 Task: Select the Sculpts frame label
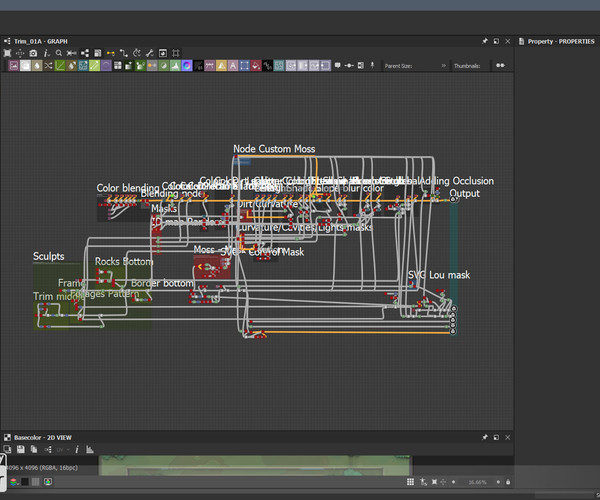point(49,256)
